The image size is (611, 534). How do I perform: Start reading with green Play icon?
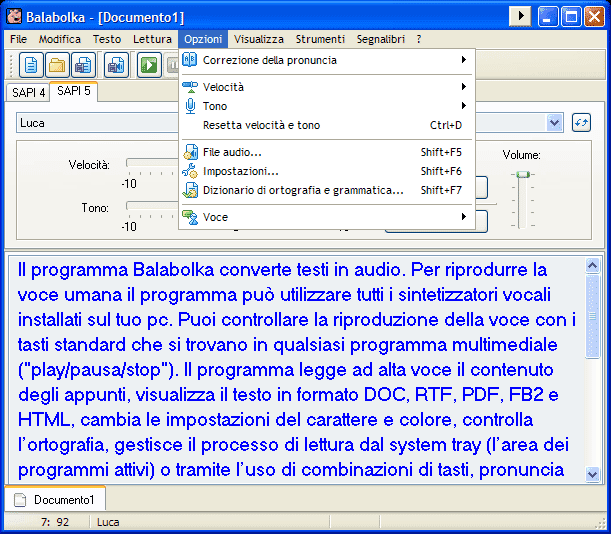[149, 65]
